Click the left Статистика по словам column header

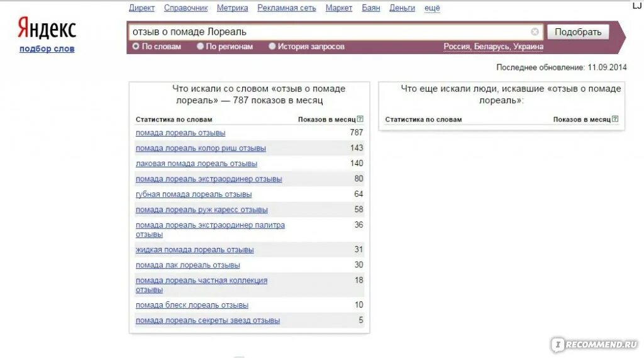(x=174, y=120)
